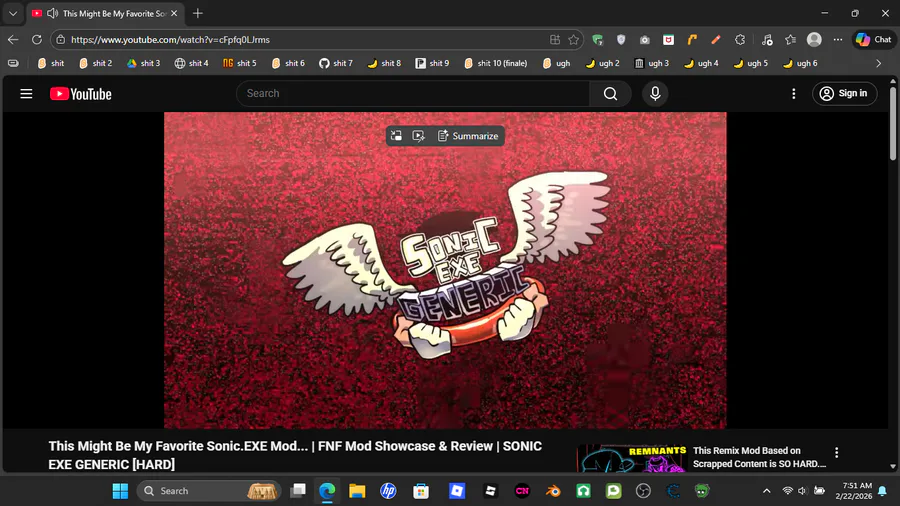Go back with the browser back arrow
The width and height of the screenshot is (900, 506).
click(13, 40)
